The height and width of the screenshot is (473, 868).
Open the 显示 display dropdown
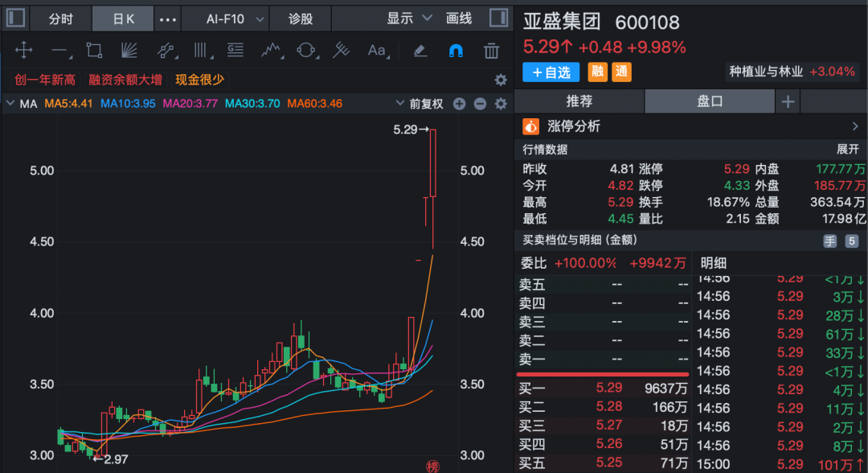pos(409,19)
